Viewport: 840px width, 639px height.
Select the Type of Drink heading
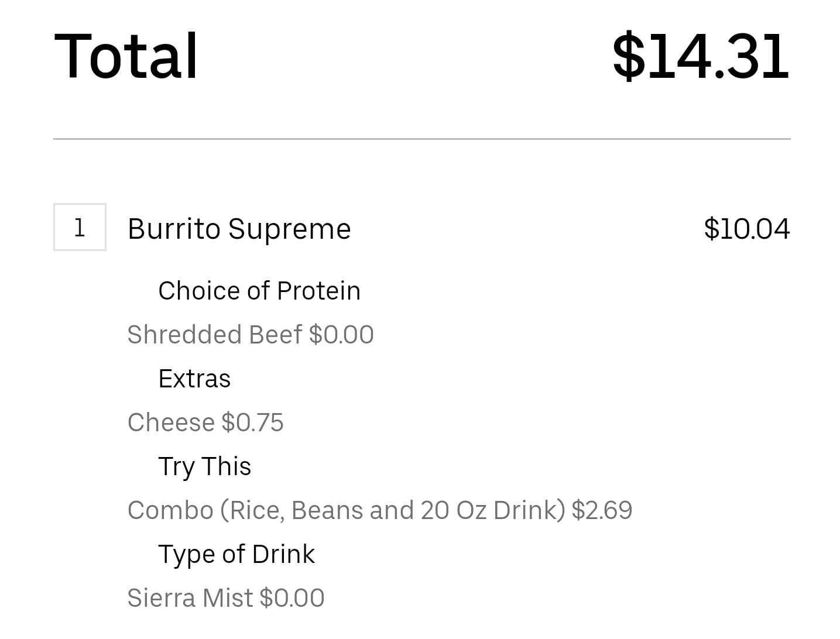[x=236, y=554]
